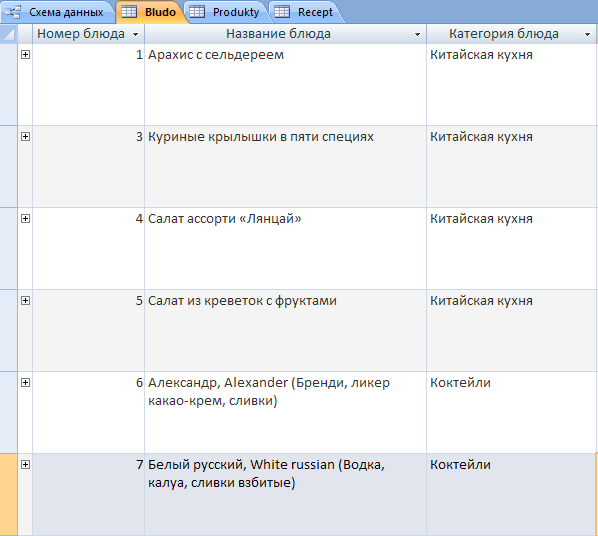Select the row selector for dish number 1
This screenshot has width=598, height=536.
coord(8,85)
